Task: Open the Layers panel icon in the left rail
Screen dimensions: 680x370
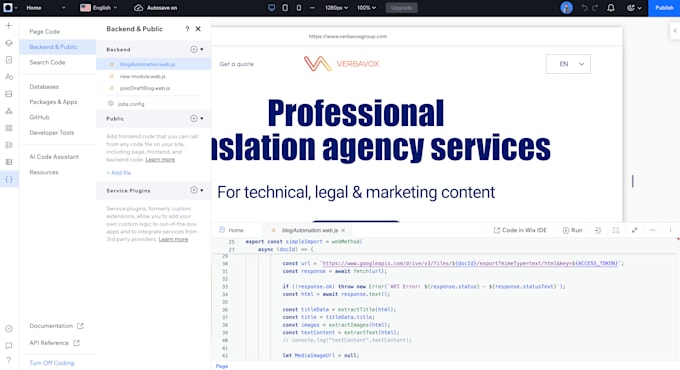Action: [9, 43]
